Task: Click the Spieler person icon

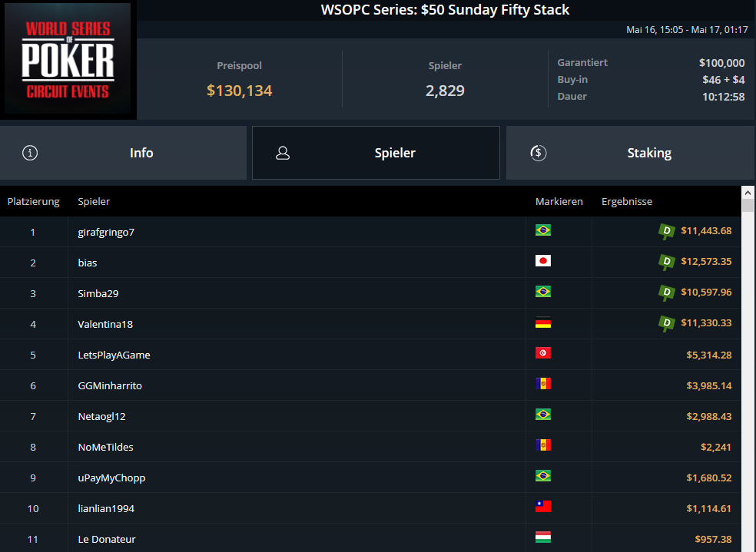Action: coord(283,154)
